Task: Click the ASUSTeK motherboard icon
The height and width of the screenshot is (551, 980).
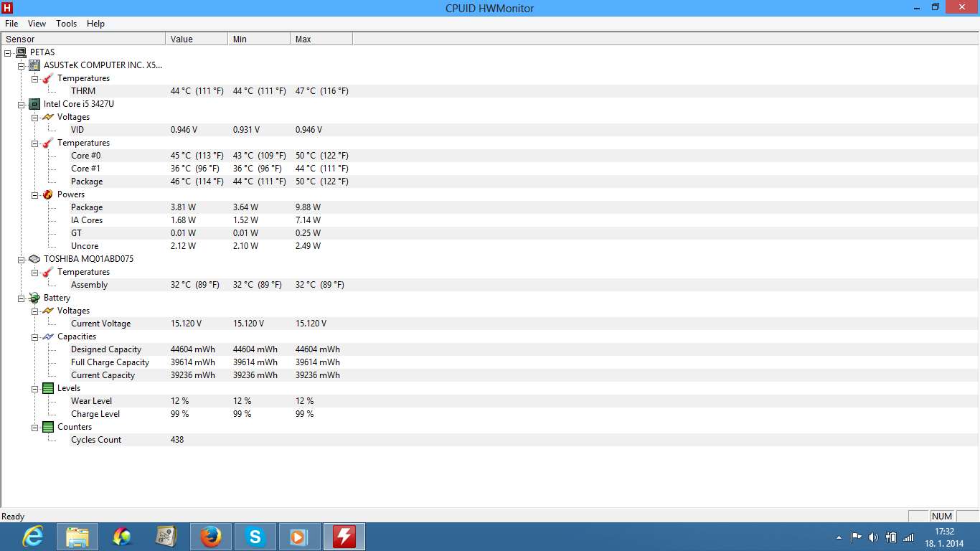Action: point(34,65)
